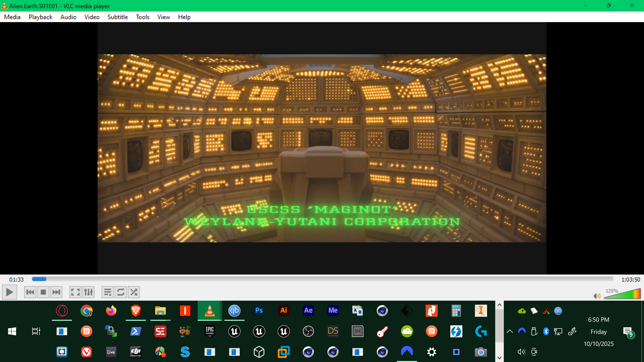The width and height of the screenshot is (644, 362).
Task: Show hidden system tray icons chevron
Action: point(510,331)
